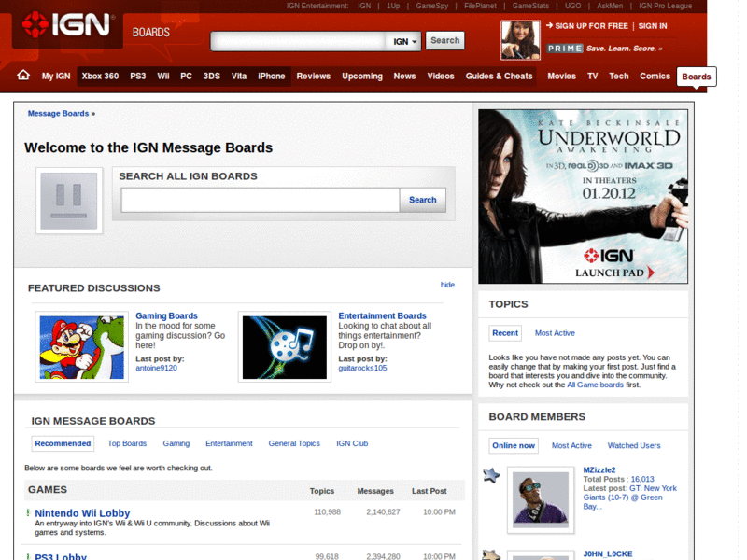The height and width of the screenshot is (560, 747).
Task: Open Comics in the navigation bar
Action: coord(655,77)
